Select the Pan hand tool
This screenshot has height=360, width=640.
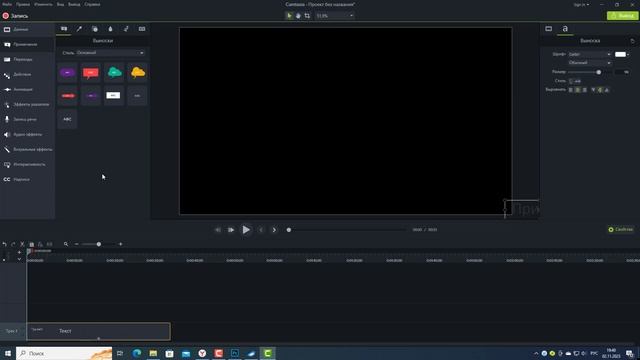(298, 16)
